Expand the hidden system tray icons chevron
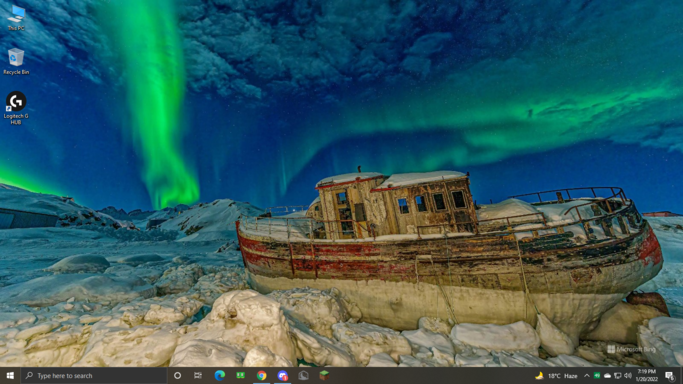683x384 pixels. [x=587, y=376]
